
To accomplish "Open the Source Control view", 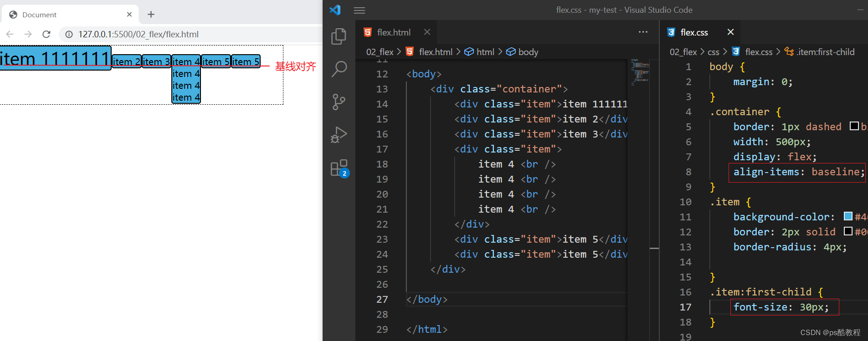I will 339,102.
